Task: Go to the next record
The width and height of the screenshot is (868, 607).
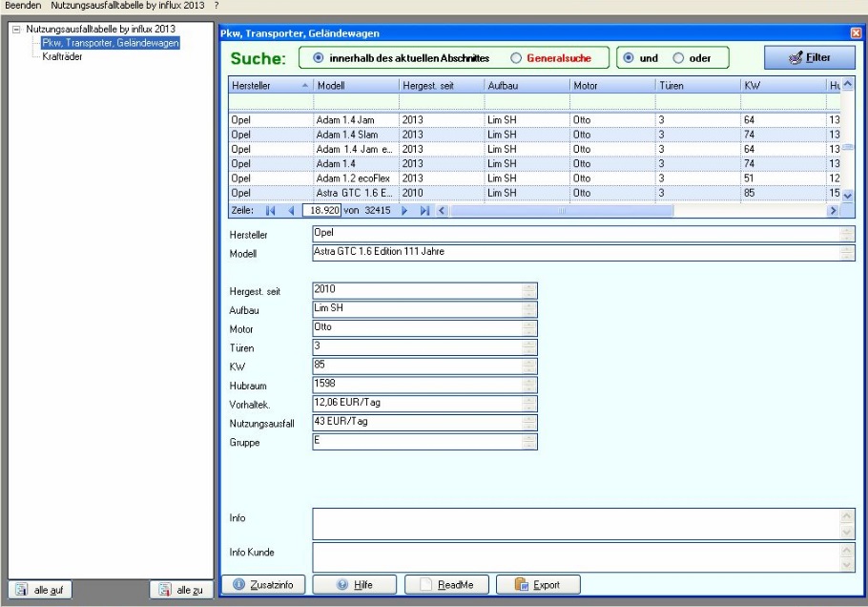Action: click(x=404, y=211)
